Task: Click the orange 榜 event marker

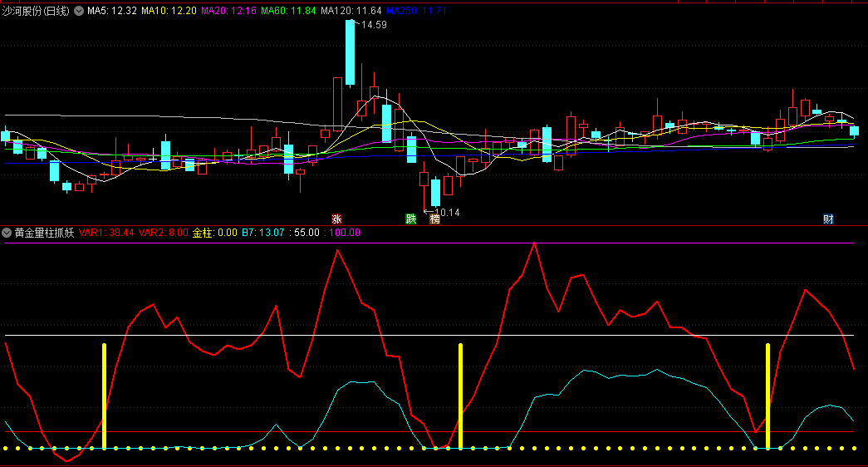Action: pyautogui.click(x=435, y=219)
